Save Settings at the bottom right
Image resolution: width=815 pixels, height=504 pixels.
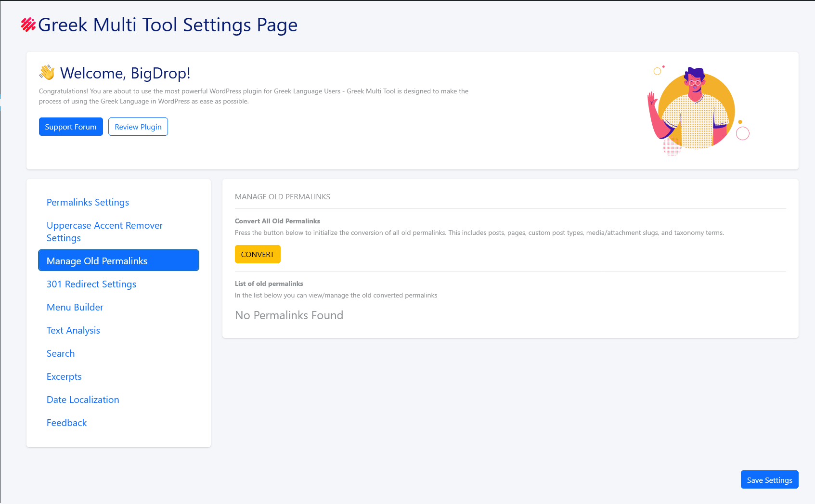(x=769, y=479)
